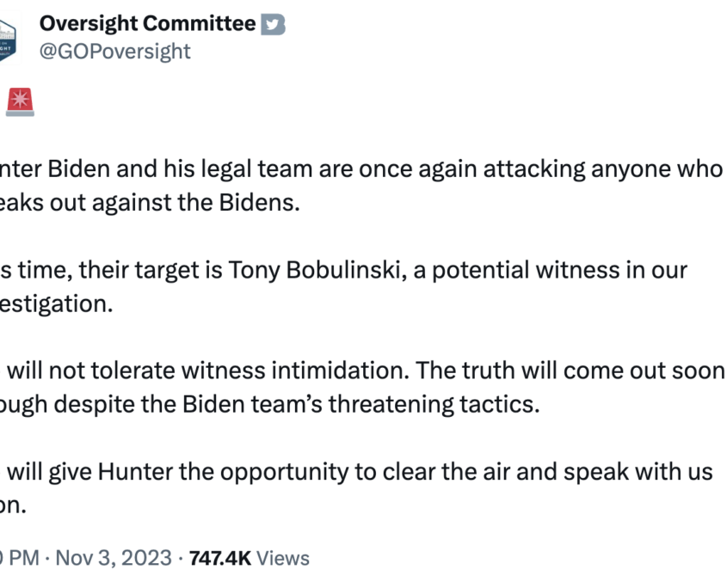Open the Nov 3, 2023 date link

pyautogui.click(x=114, y=558)
